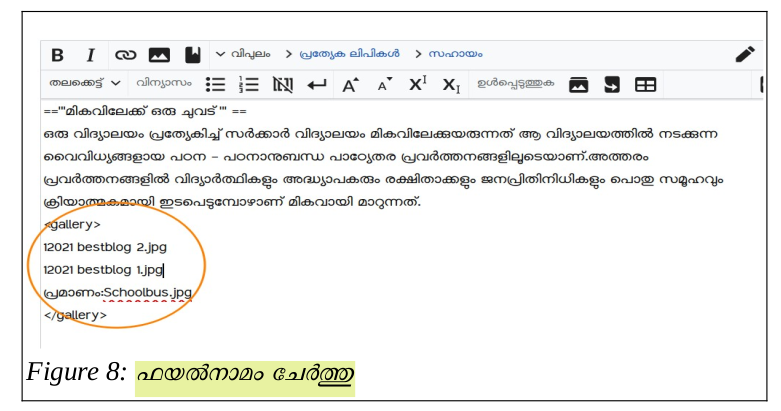
Task: Click the reference bookmark icon
Action: [x=192, y=54]
